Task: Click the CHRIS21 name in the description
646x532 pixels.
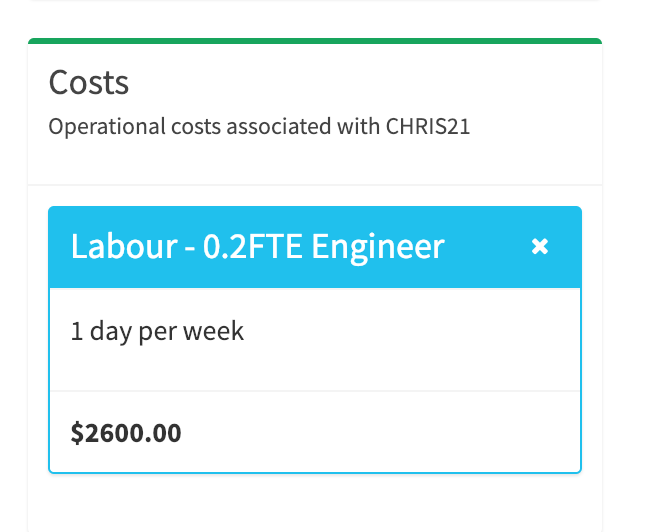Action: 428,126
